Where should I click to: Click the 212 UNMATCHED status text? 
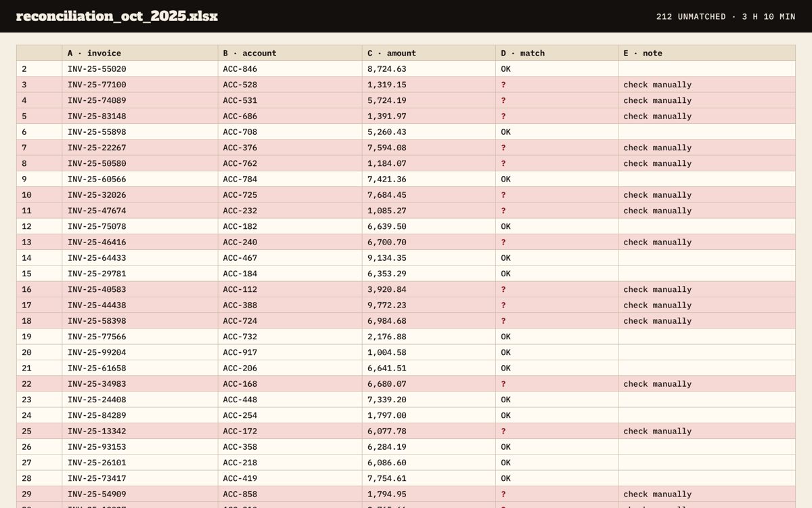(691, 16)
